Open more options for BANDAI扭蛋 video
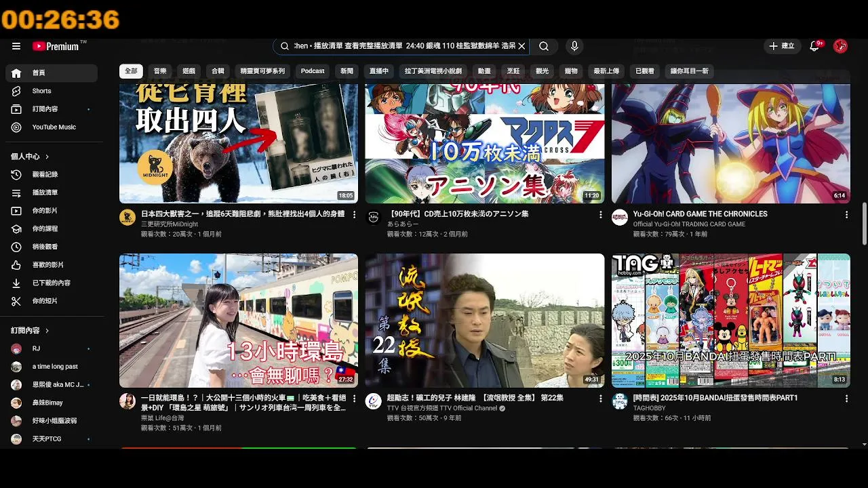Image resolution: width=868 pixels, height=488 pixels. (846, 399)
